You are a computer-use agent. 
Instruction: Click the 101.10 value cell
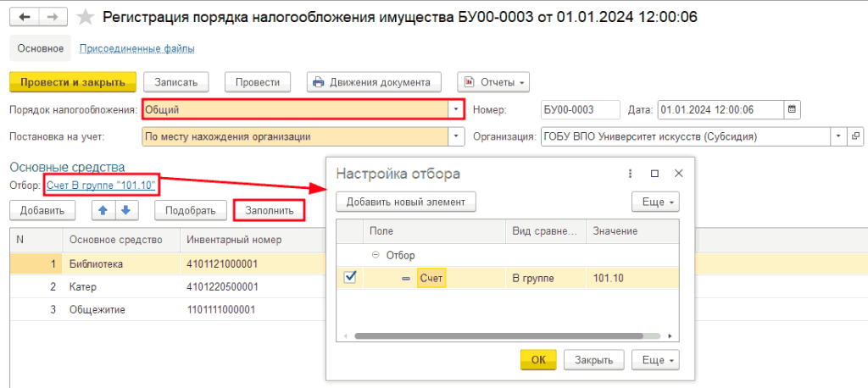(x=632, y=278)
